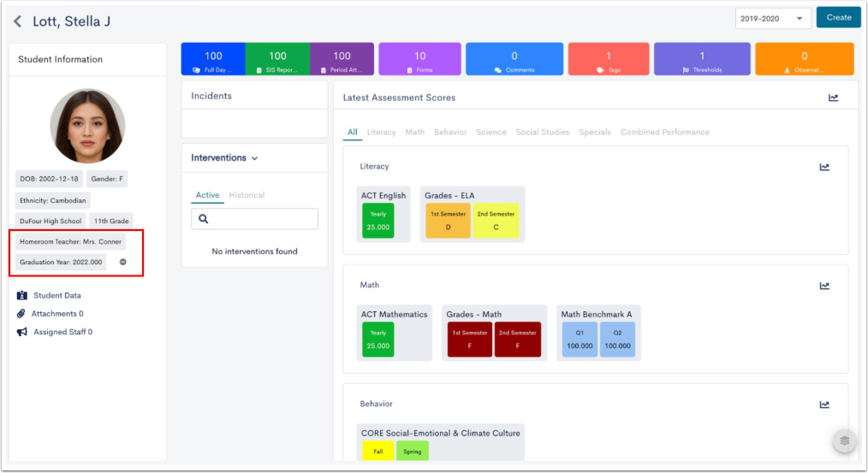The width and height of the screenshot is (868, 473).
Task: Select the Historical interventions tab
Action: point(247,195)
